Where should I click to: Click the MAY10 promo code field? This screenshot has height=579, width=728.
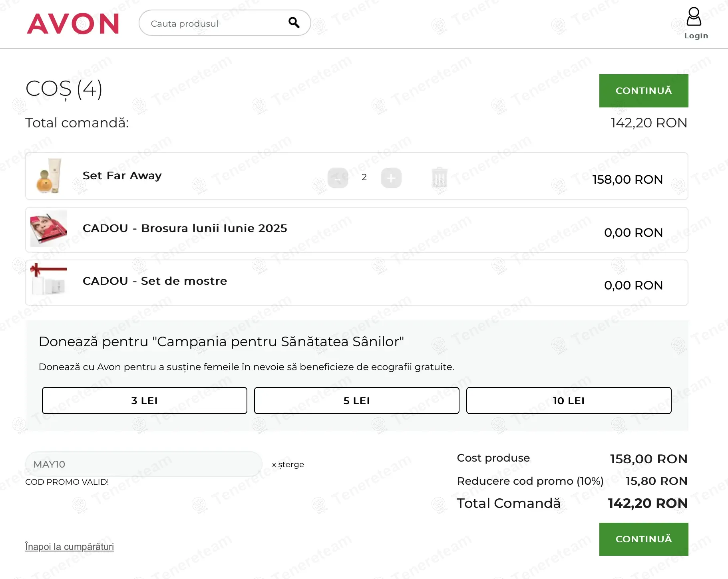144,464
